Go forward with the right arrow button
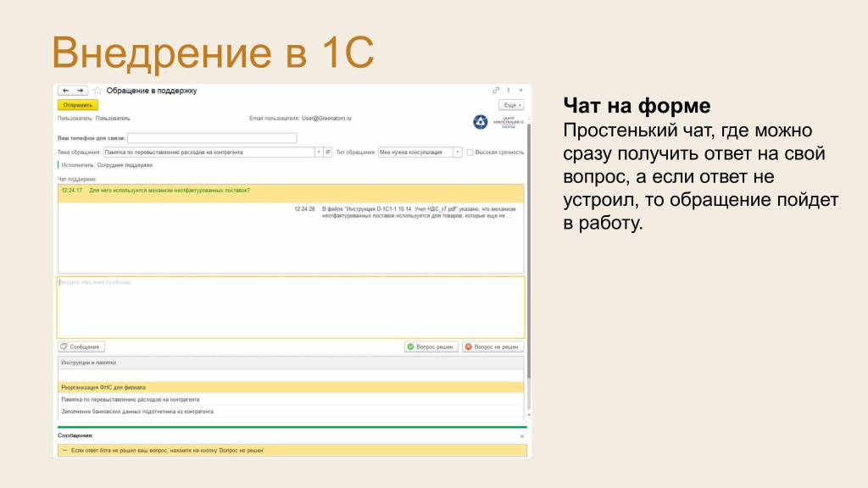 pos(81,90)
